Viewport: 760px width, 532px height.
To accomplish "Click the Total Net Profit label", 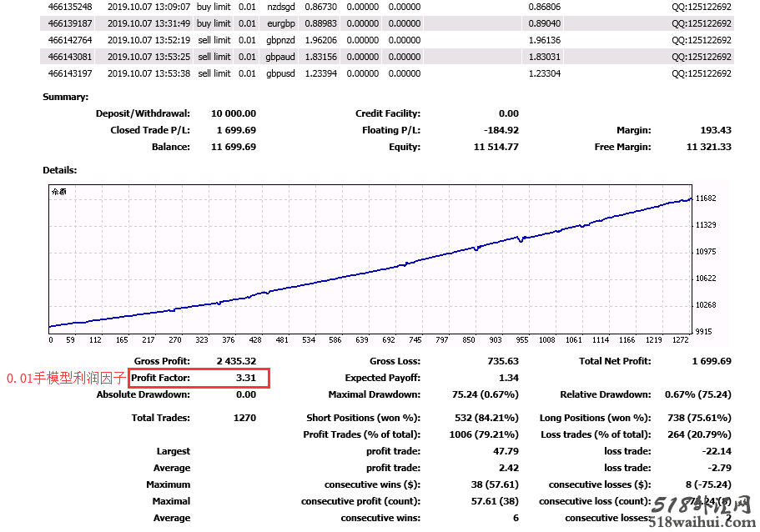I will [615, 361].
